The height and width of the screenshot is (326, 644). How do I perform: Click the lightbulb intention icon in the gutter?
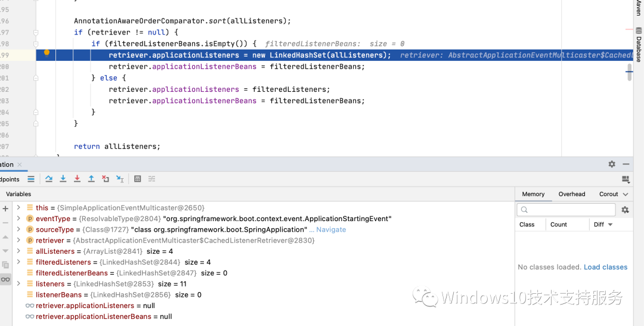[x=47, y=52]
